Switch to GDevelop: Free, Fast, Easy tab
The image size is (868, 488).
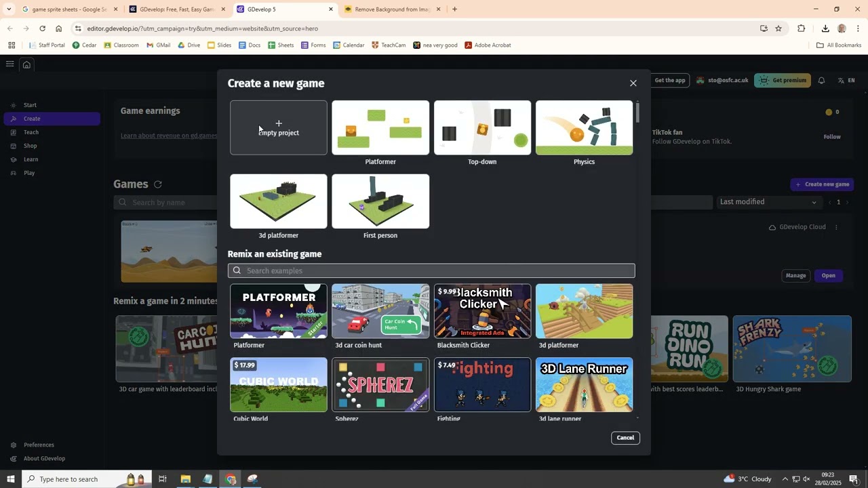click(177, 9)
